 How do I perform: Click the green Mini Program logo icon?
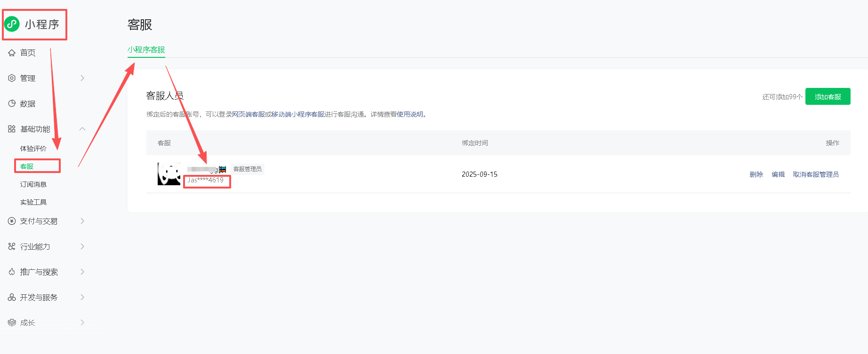coord(12,24)
